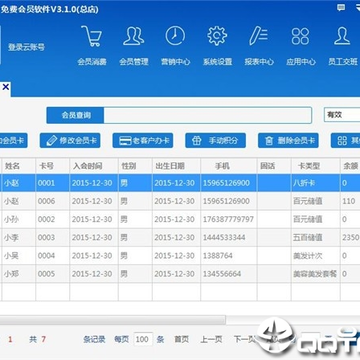Open the 会员消费 shopping cart icon
Image resolution: width=360 pixels, height=360 pixels.
coord(92,37)
